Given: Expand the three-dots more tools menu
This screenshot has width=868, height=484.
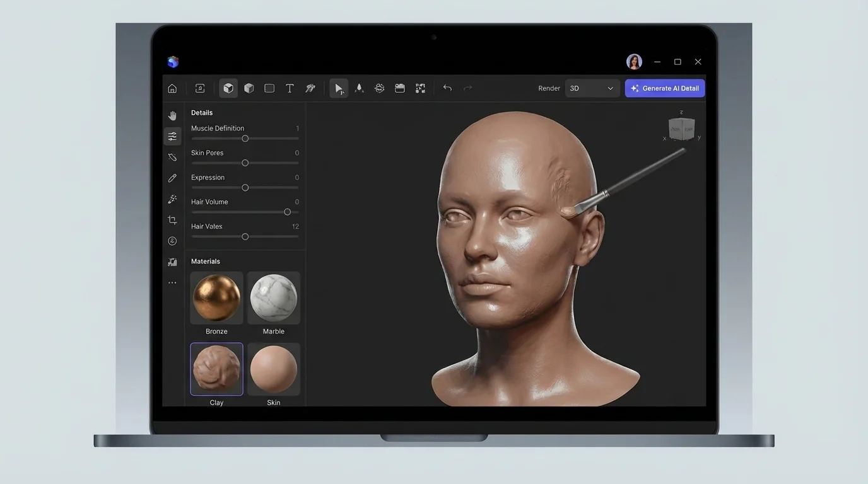Looking at the screenshot, I should [172, 283].
